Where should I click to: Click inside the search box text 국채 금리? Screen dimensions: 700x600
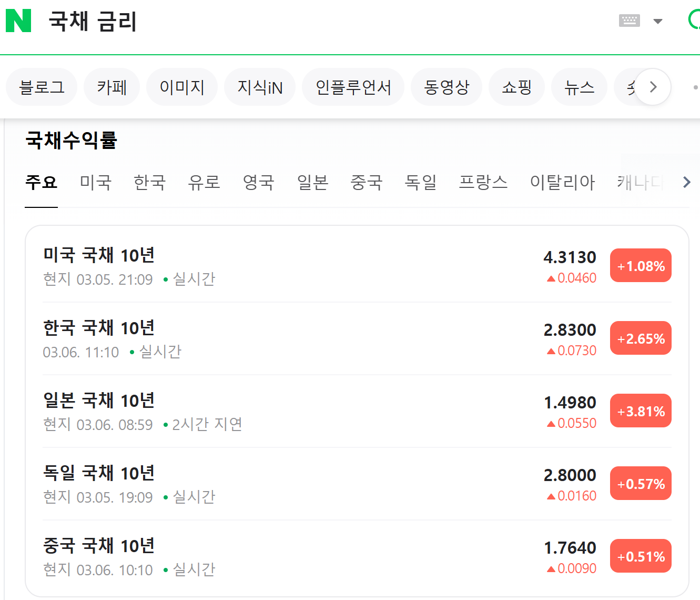[x=93, y=22]
